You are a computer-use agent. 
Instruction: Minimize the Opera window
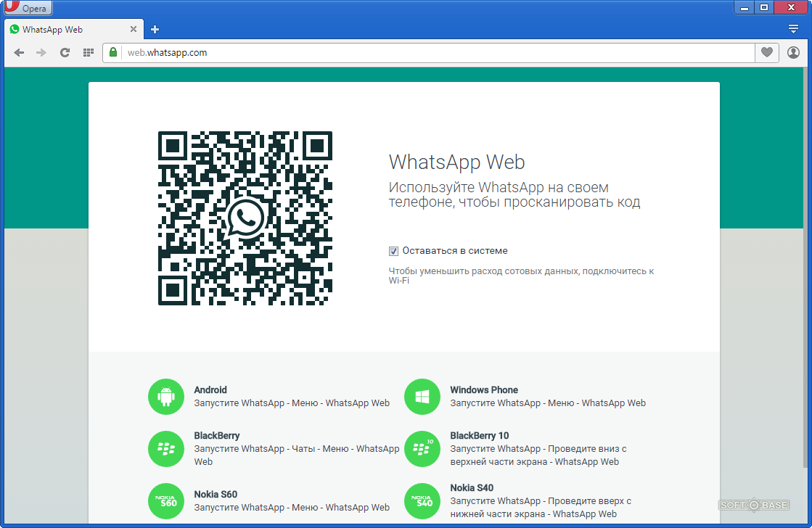pos(745,7)
